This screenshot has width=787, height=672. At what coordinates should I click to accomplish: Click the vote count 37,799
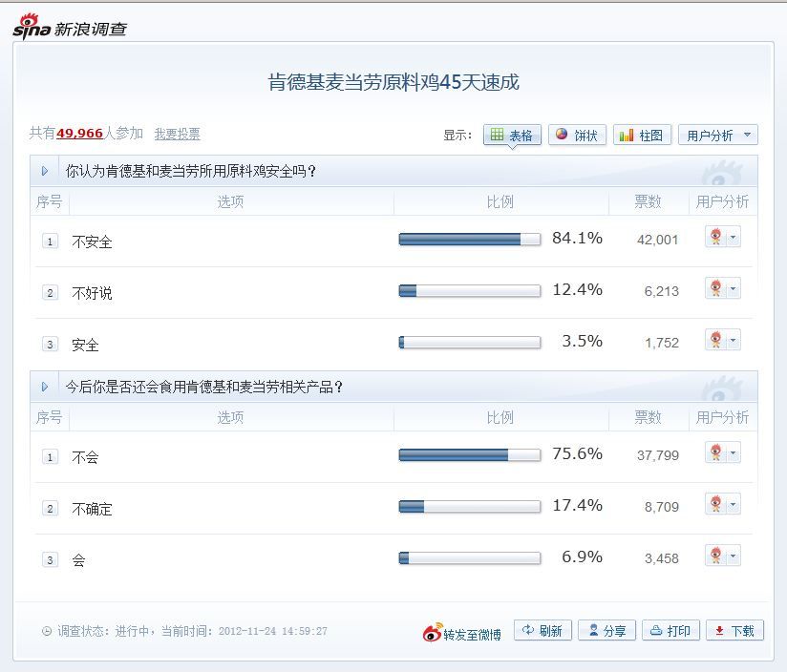(657, 455)
